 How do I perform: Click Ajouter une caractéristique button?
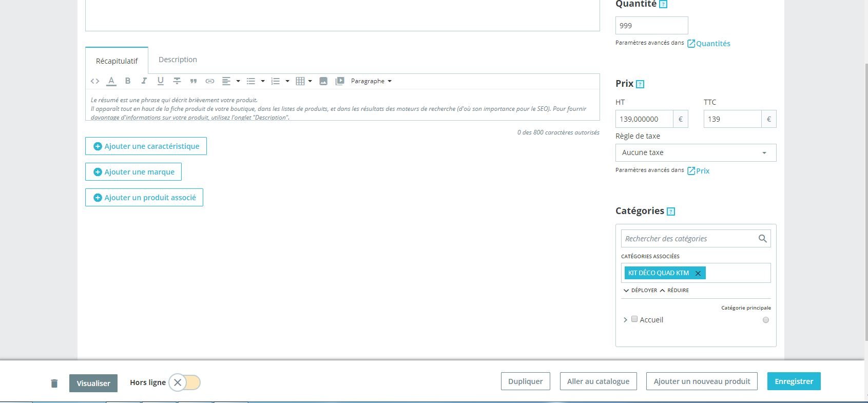click(x=146, y=146)
